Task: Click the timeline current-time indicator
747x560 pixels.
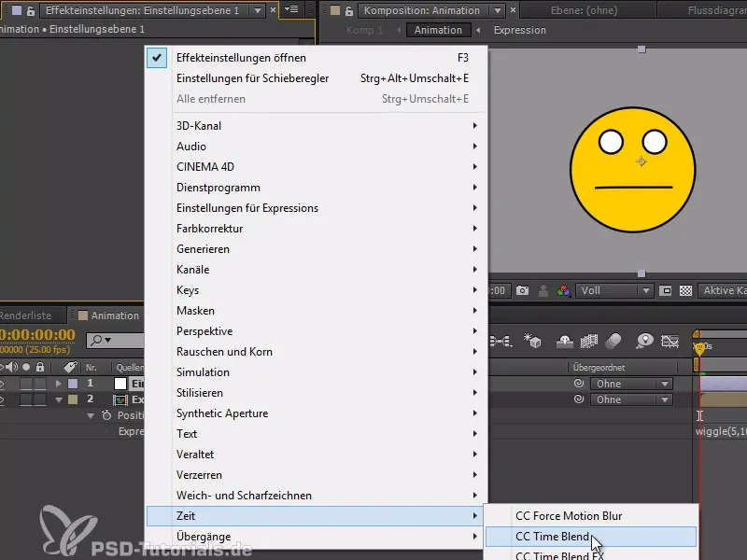Action: tap(699, 348)
